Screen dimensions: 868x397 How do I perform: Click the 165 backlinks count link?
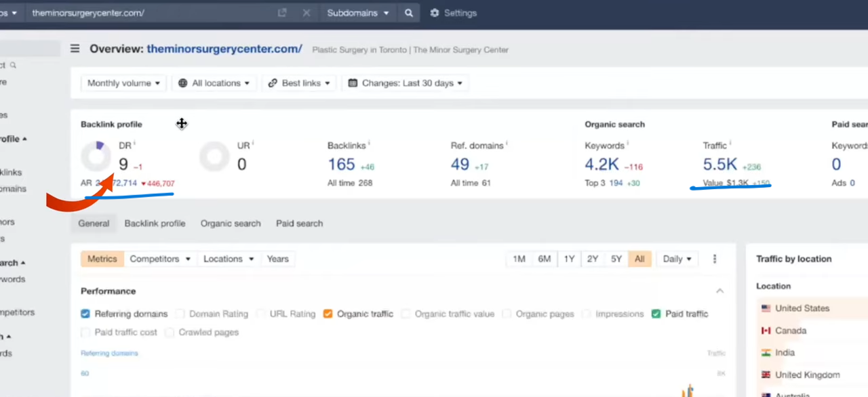[x=341, y=165]
